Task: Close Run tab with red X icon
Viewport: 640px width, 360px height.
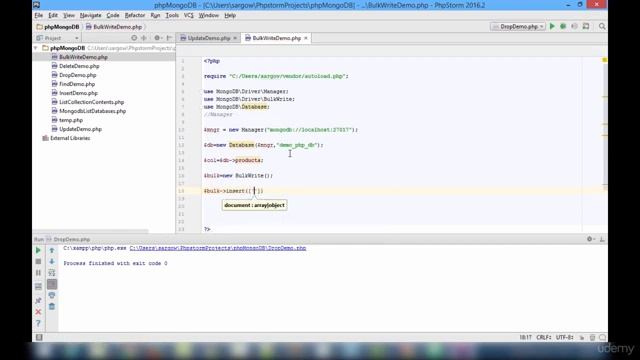Action: 38,312
